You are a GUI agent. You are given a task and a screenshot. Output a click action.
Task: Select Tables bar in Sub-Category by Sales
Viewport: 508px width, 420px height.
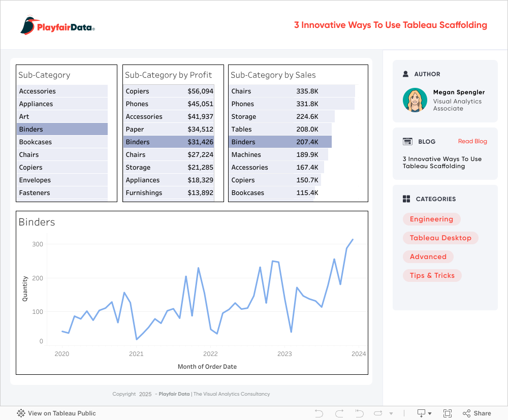click(x=280, y=130)
